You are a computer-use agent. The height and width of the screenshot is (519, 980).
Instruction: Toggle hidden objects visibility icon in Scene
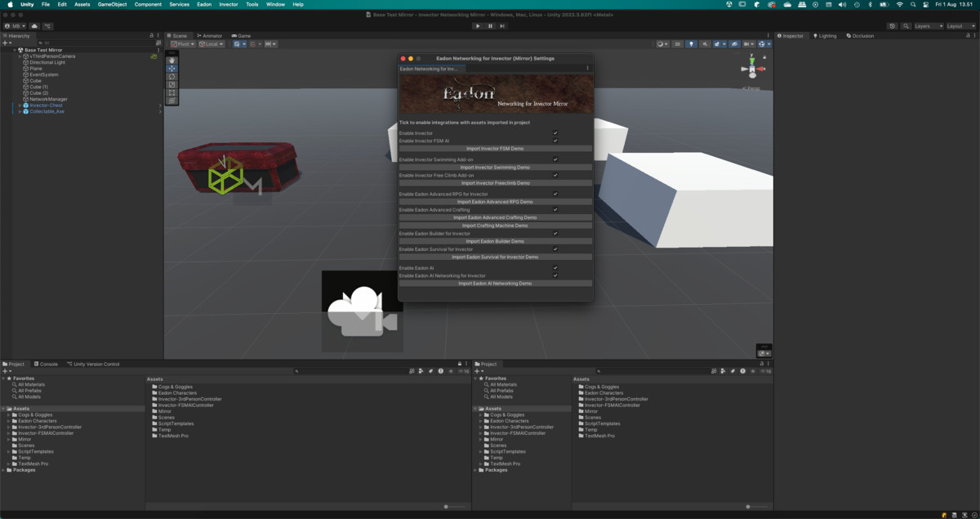(734, 44)
